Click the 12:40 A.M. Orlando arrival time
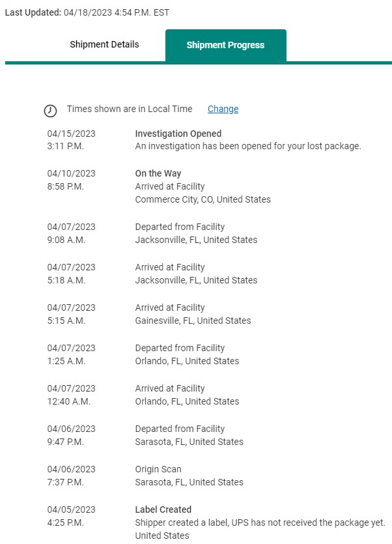Image resolution: width=392 pixels, height=544 pixels. tap(68, 401)
